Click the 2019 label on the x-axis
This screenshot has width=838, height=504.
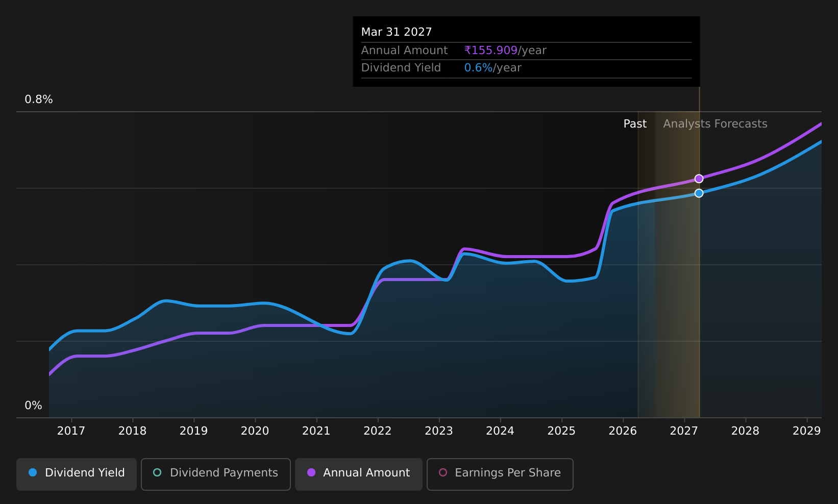pos(193,431)
